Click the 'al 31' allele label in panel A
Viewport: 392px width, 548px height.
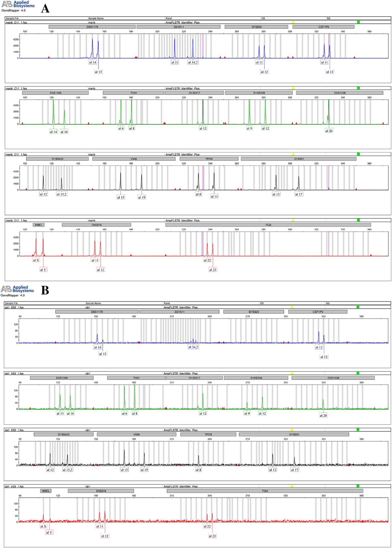tap(175, 62)
